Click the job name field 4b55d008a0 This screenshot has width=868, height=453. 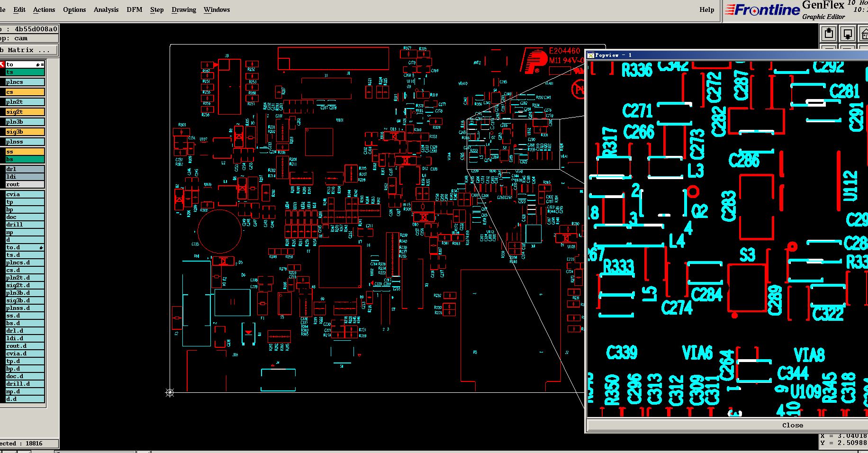pyautogui.click(x=29, y=29)
